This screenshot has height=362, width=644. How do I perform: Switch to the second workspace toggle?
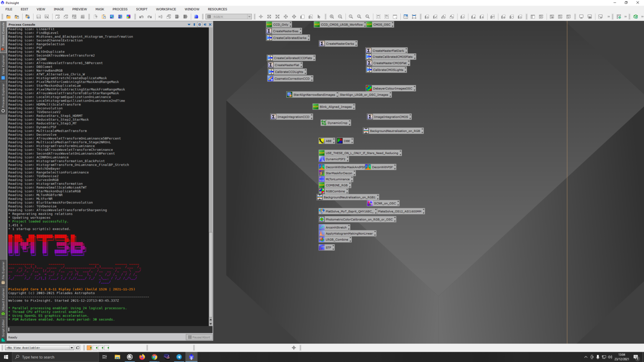95,348
